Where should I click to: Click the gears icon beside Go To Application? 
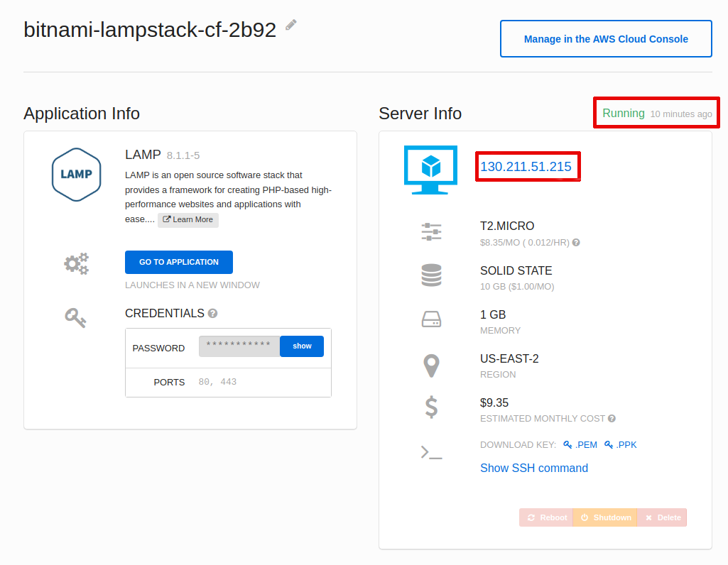click(76, 263)
